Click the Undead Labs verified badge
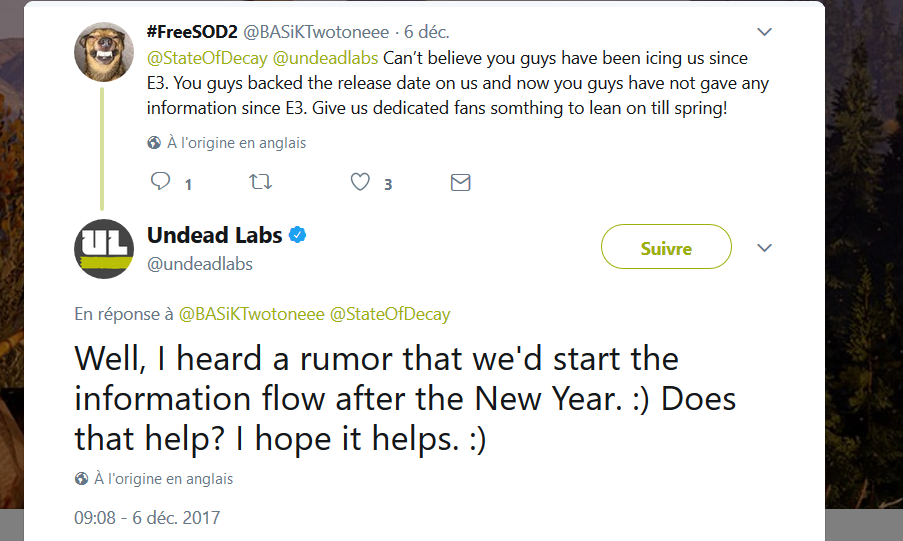This screenshot has width=903, height=541. (297, 235)
